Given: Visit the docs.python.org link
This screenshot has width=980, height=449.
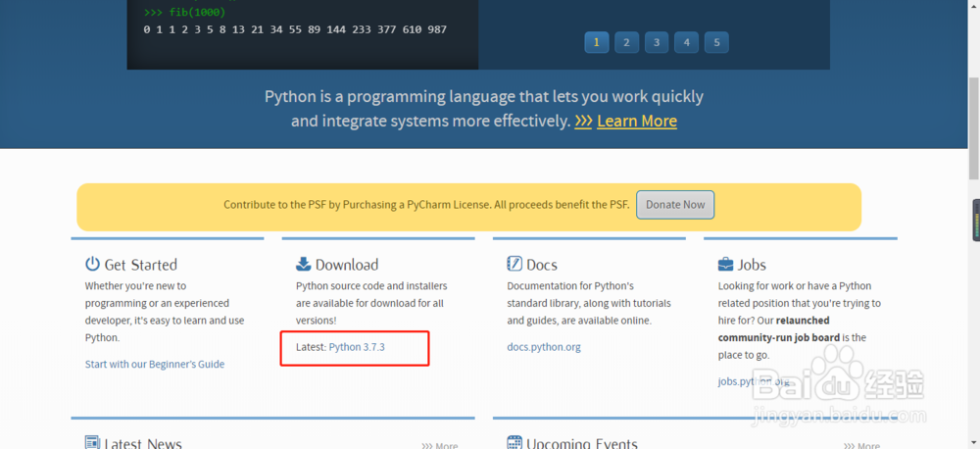Looking at the screenshot, I should pyautogui.click(x=544, y=347).
